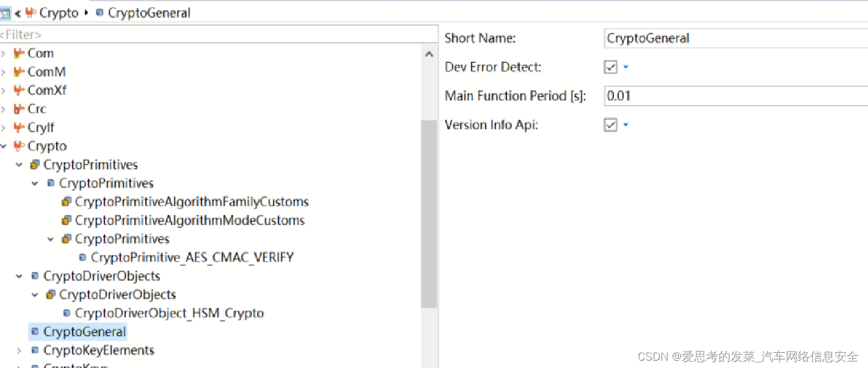Select CryptoPrimitive_AES_CMAC_VERIFY in the tree

(x=192, y=257)
